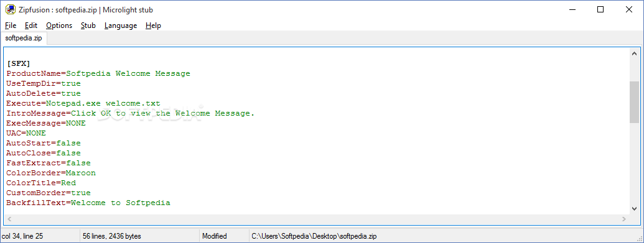644x243 pixels.
Task: Open the Help menu
Action: pos(153,25)
